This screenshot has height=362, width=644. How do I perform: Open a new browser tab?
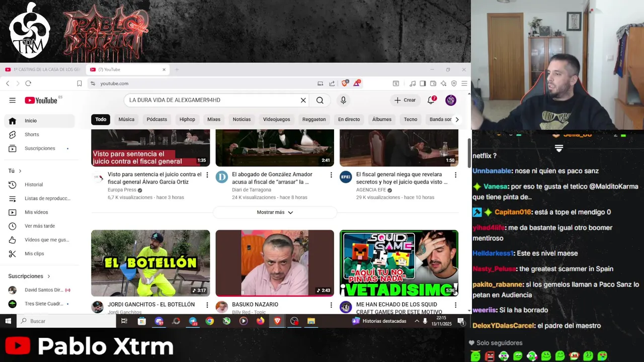177,69
